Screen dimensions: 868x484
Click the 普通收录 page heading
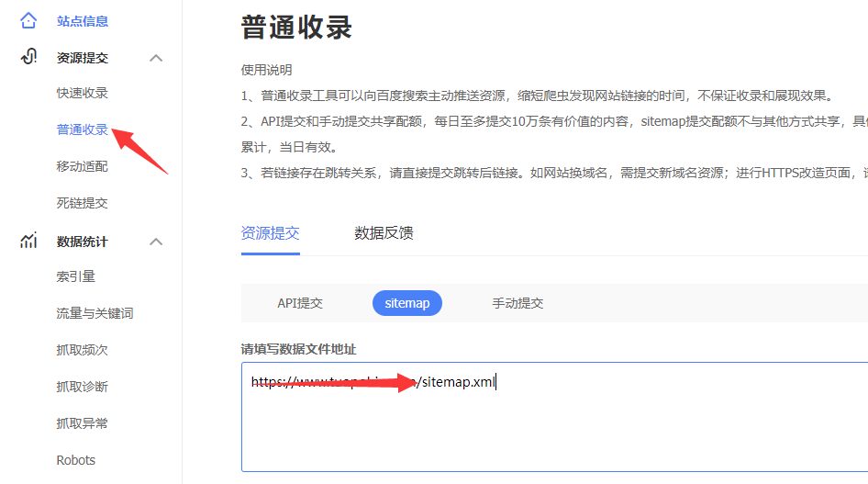coord(296,28)
